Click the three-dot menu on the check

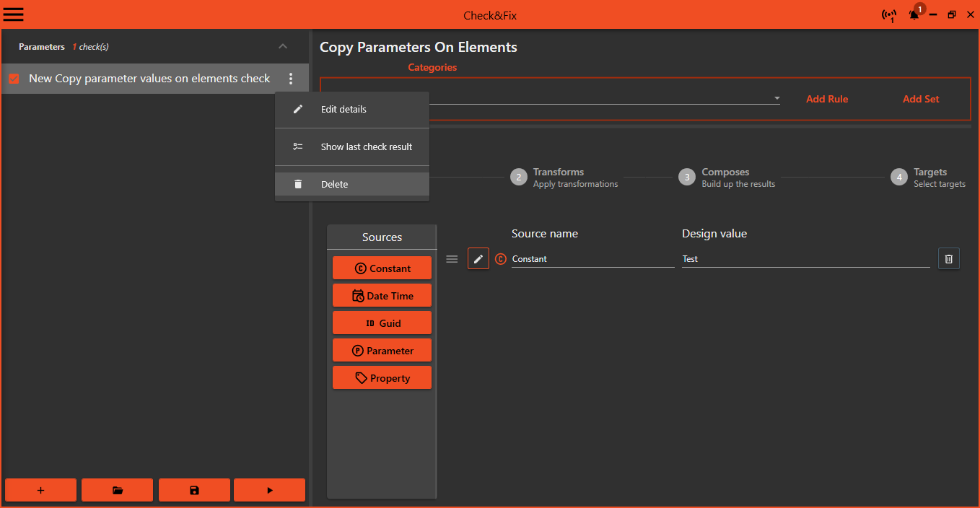tap(291, 79)
